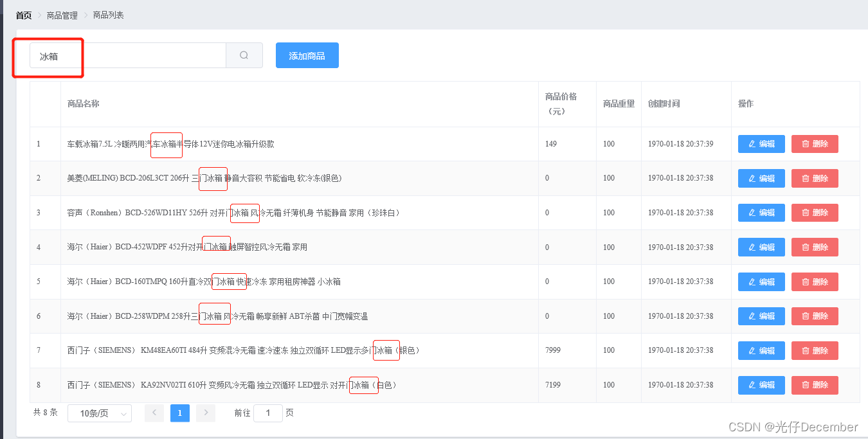The height and width of the screenshot is (439, 868).
Task: Delete the 美菱 BCD-206L3CT product
Action: [815, 178]
